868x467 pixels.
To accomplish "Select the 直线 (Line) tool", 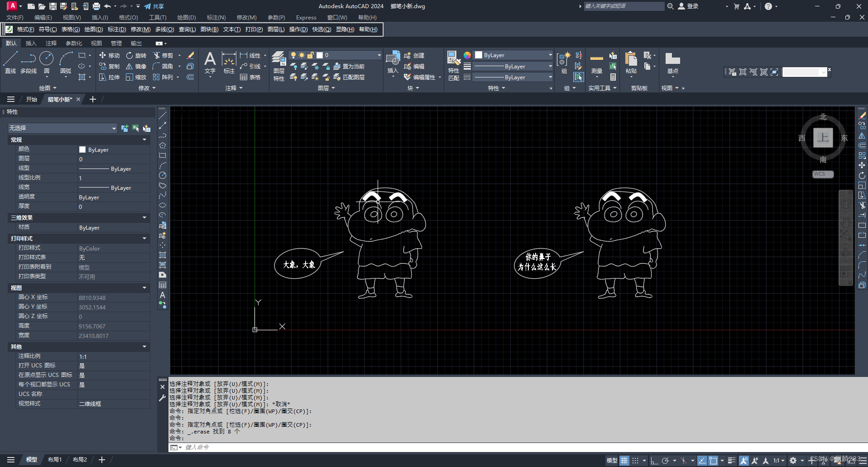I will pyautogui.click(x=10, y=63).
